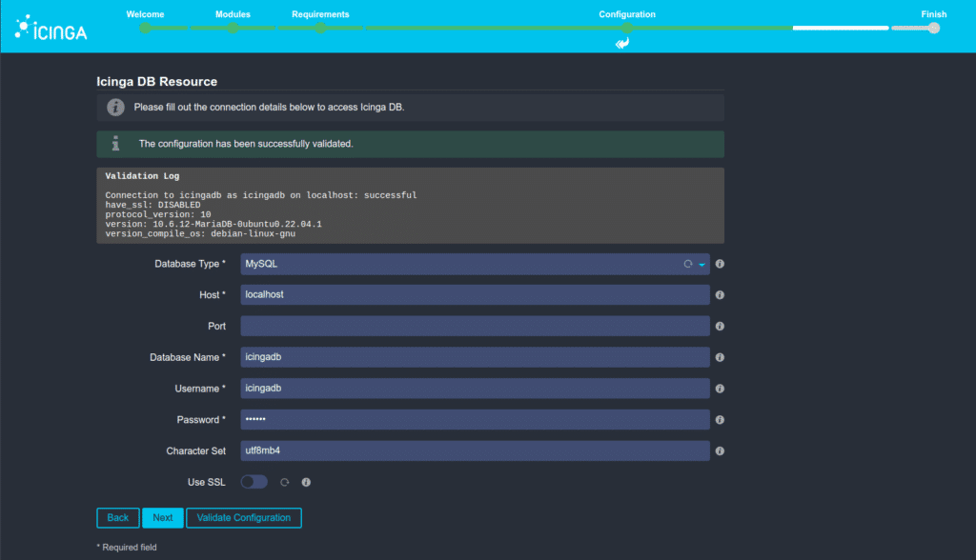The width and height of the screenshot is (976, 560).
Task: Click the 'successfully validated' message text
Action: coord(246,144)
